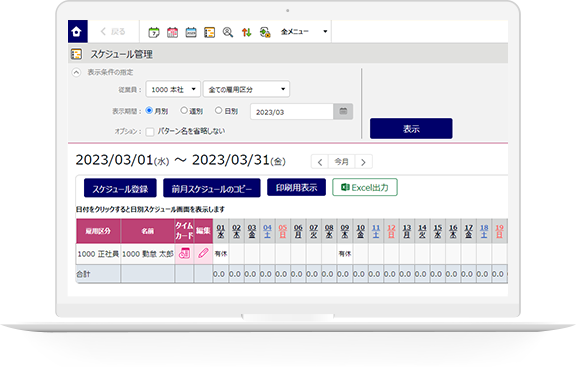Go to previous month arrow
This screenshot has height=367, width=576.
[320, 162]
